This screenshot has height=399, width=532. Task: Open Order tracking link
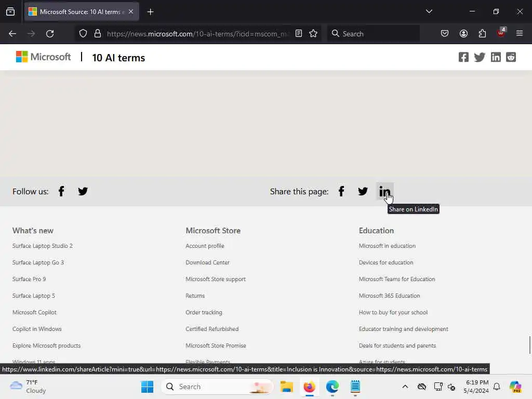pyautogui.click(x=204, y=312)
